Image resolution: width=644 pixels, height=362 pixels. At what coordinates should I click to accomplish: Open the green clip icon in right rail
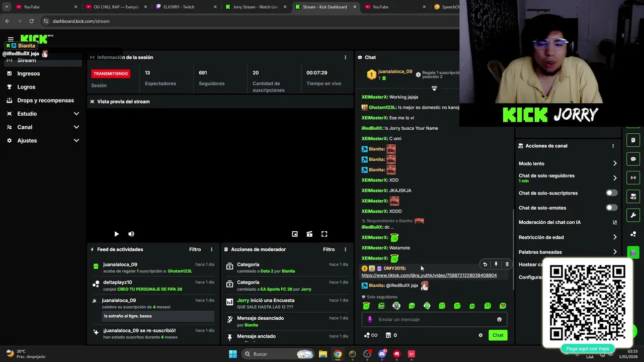[x=633, y=252]
